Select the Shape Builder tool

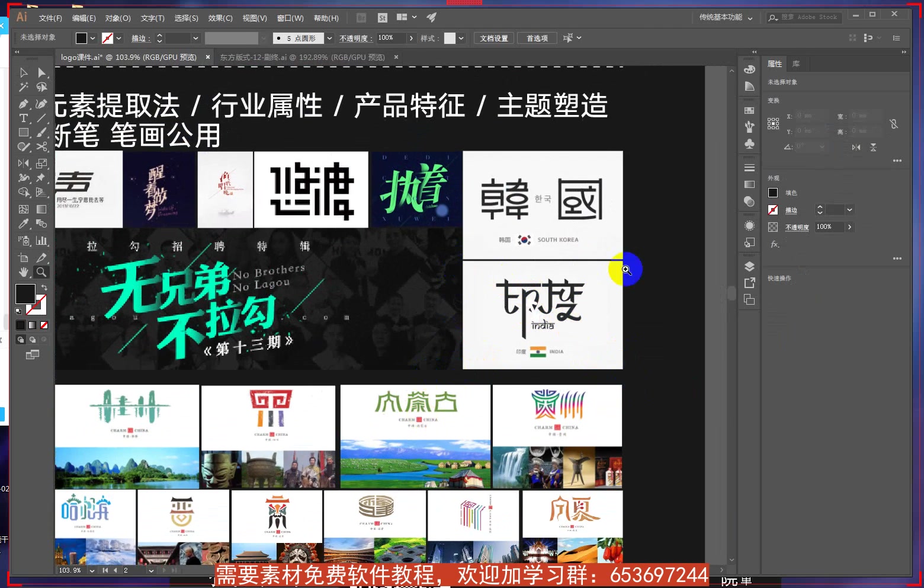(x=24, y=193)
